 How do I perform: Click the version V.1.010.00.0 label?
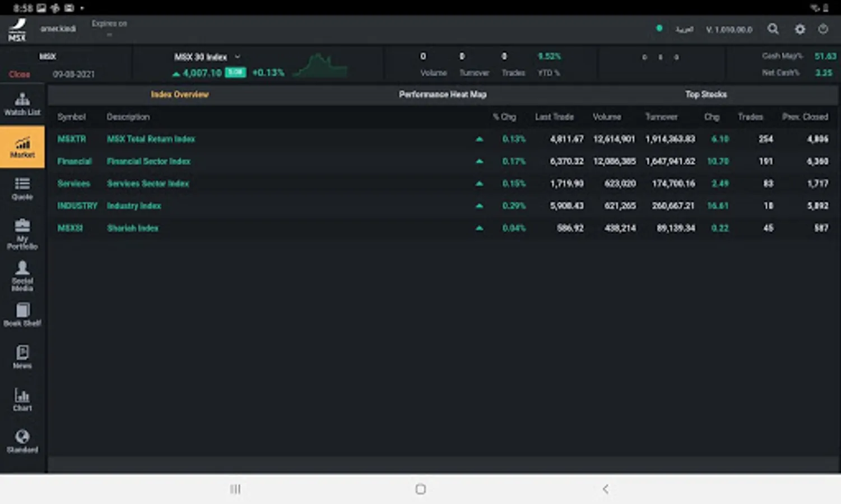tap(729, 30)
